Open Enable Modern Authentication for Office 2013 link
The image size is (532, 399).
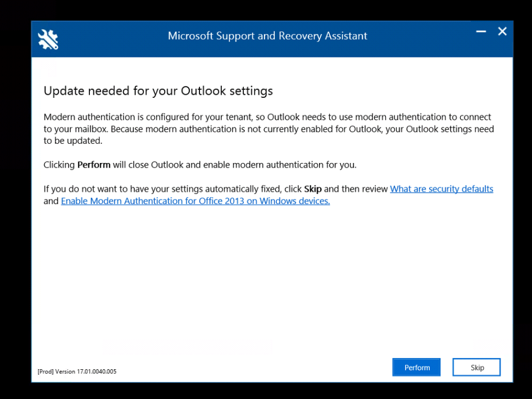tap(195, 201)
